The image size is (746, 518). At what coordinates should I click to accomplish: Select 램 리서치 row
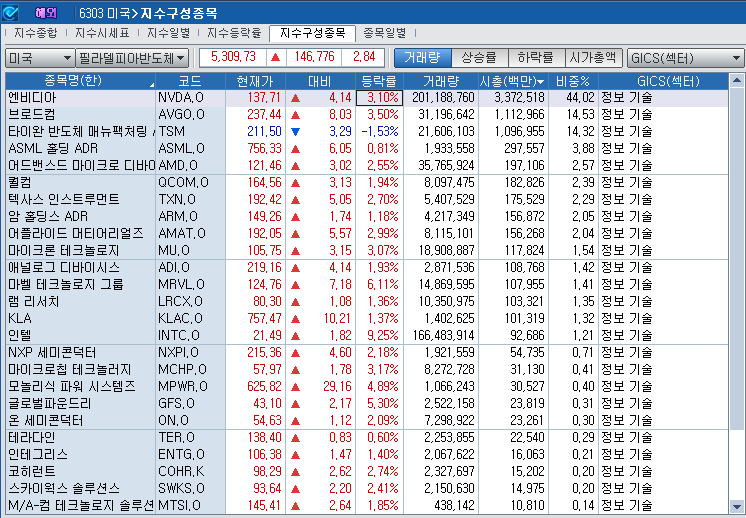click(x=366, y=302)
